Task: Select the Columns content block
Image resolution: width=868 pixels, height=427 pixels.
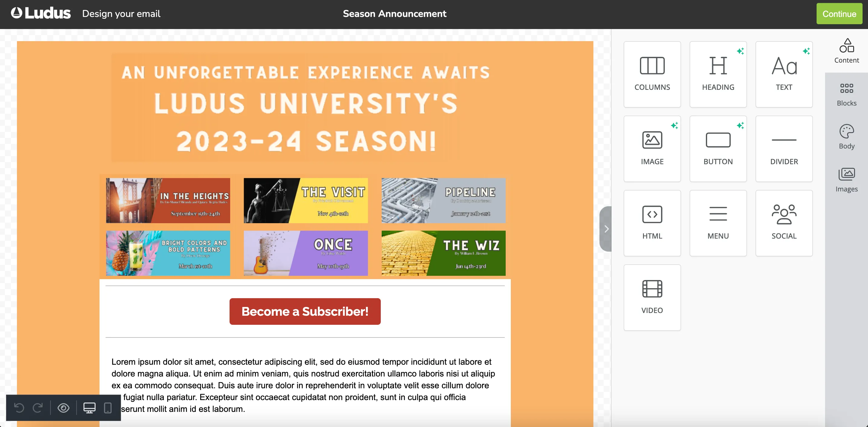Action: (x=652, y=74)
